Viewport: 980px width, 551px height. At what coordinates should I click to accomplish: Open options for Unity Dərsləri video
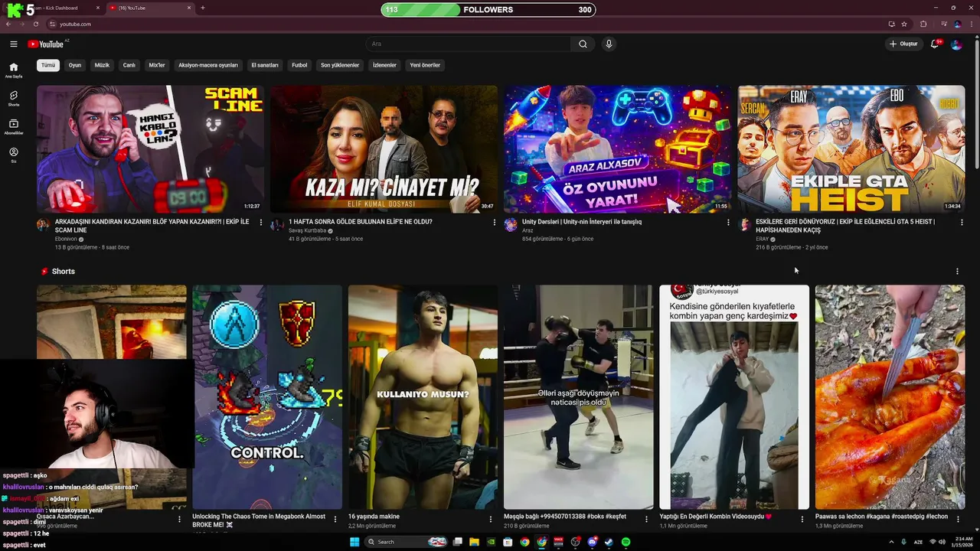tap(728, 222)
